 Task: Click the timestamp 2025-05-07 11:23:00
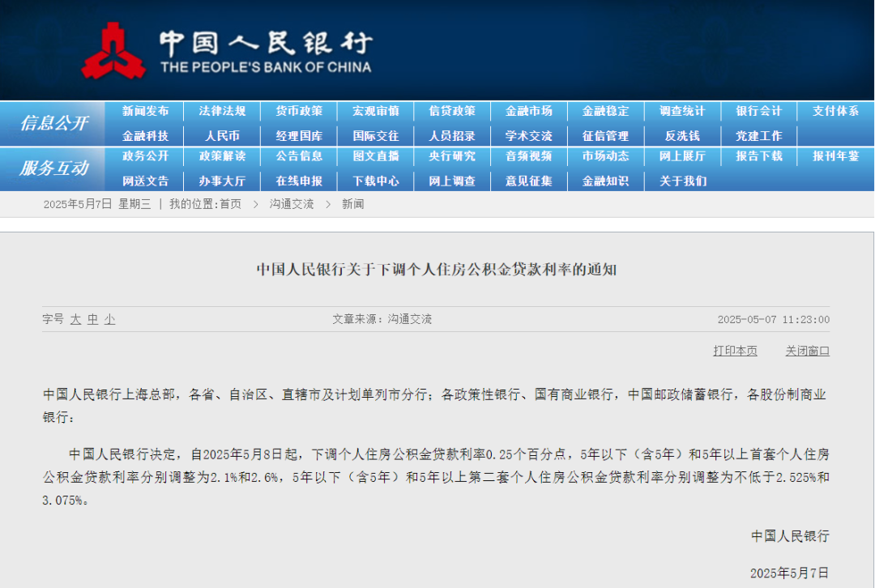click(x=774, y=320)
